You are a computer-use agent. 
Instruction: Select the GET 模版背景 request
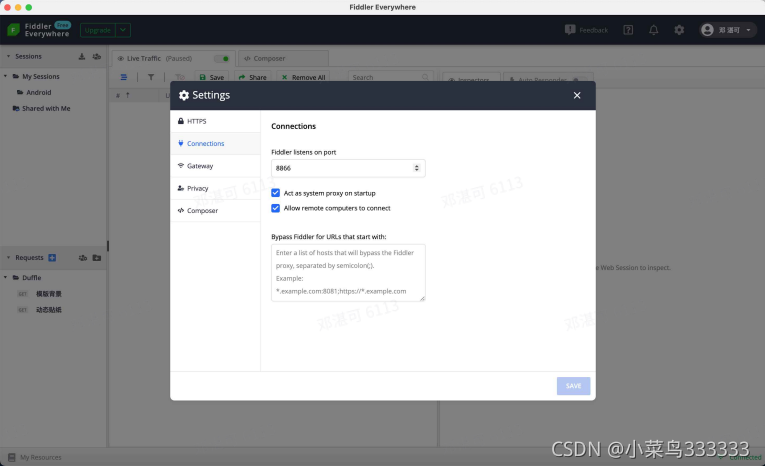pyautogui.click(x=40, y=294)
